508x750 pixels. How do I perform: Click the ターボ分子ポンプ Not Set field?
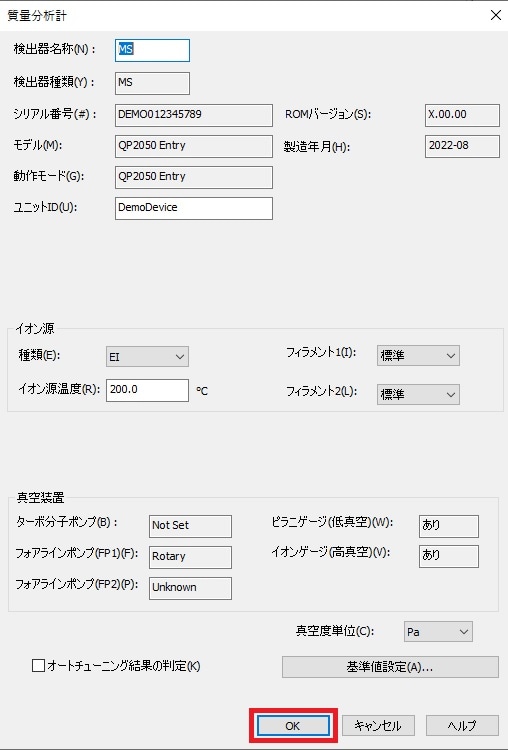pos(190,526)
